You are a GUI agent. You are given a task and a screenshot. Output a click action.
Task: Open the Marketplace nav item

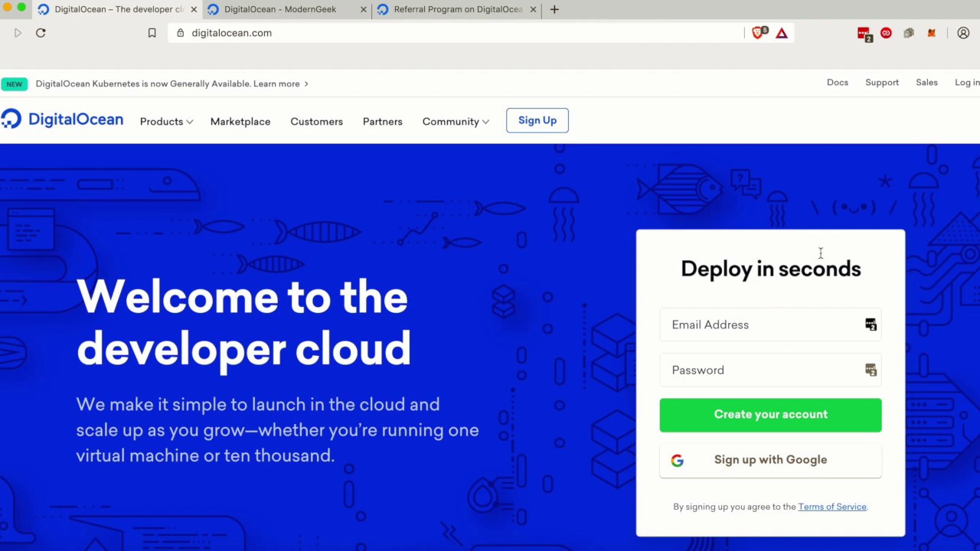click(240, 122)
